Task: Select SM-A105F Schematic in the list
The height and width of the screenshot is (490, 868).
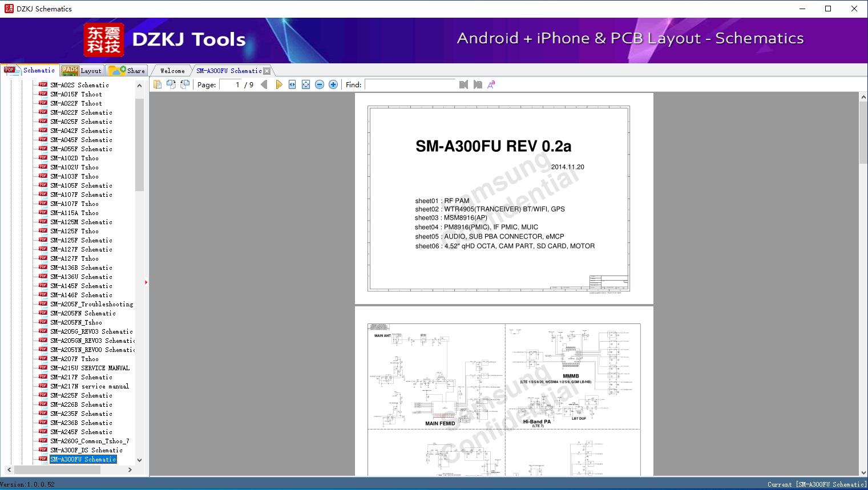Action: [81, 185]
